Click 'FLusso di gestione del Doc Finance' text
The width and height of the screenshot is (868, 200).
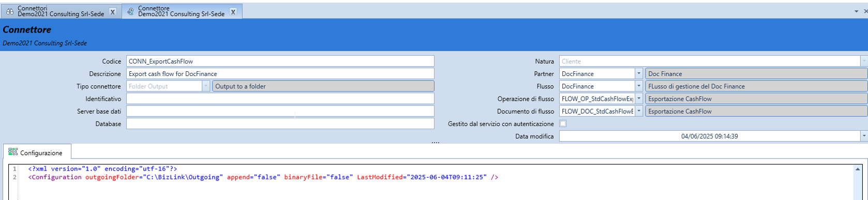[x=696, y=86]
